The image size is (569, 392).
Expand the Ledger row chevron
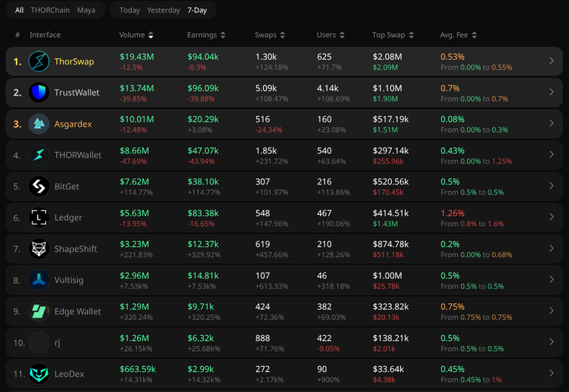[551, 216]
